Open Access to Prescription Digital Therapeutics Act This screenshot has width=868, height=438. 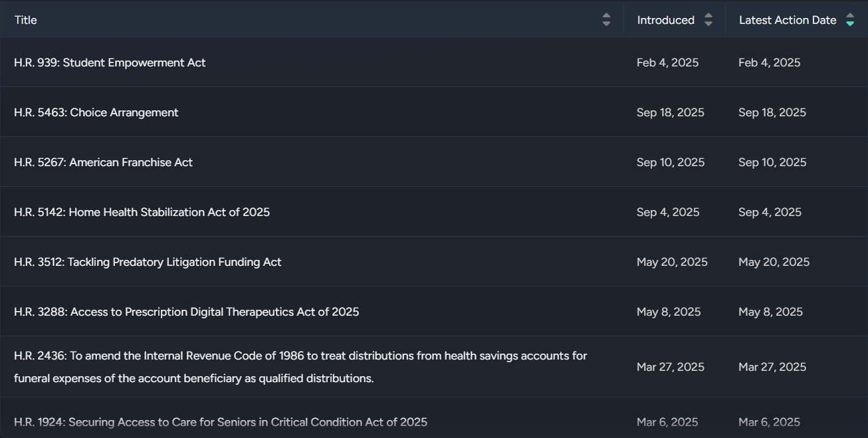point(186,312)
